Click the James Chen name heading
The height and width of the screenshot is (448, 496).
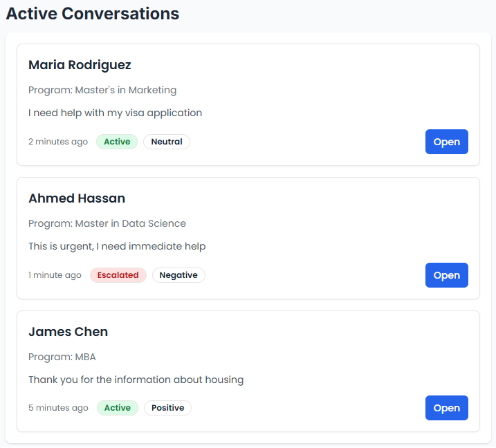click(x=68, y=332)
